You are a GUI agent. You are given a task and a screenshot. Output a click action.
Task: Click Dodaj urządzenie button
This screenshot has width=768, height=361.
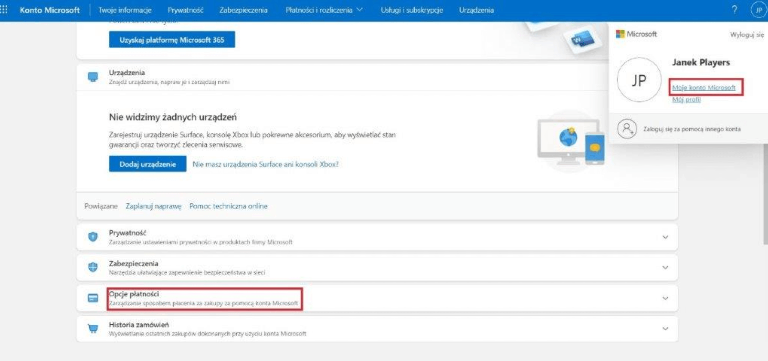147,164
